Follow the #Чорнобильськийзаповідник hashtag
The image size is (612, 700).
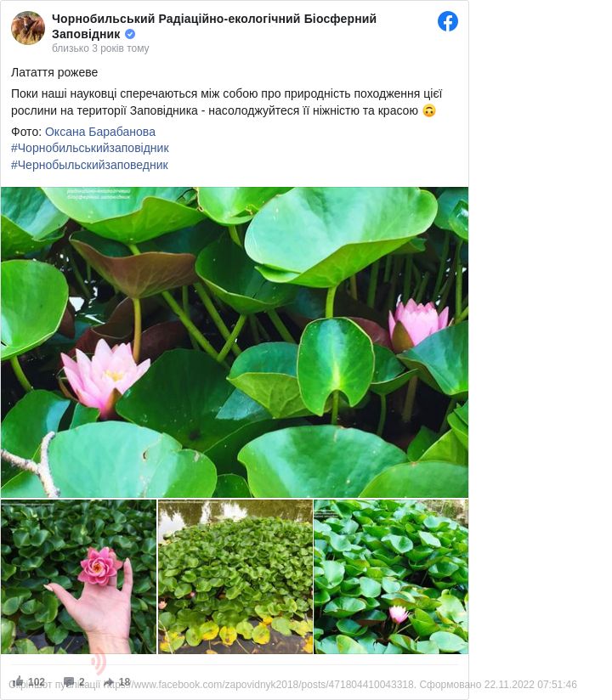tap(90, 148)
